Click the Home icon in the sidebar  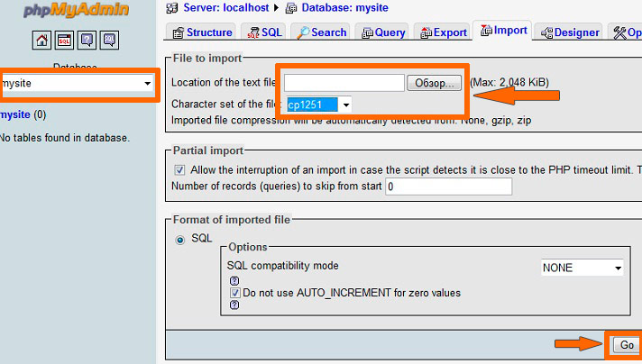click(x=41, y=40)
